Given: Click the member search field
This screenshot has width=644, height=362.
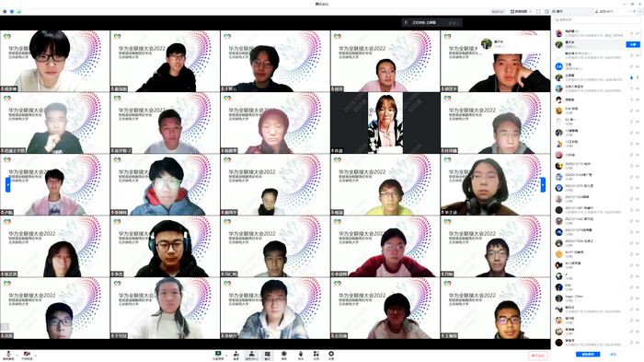Looking at the screenshot, I should click(x=595, y=19).
